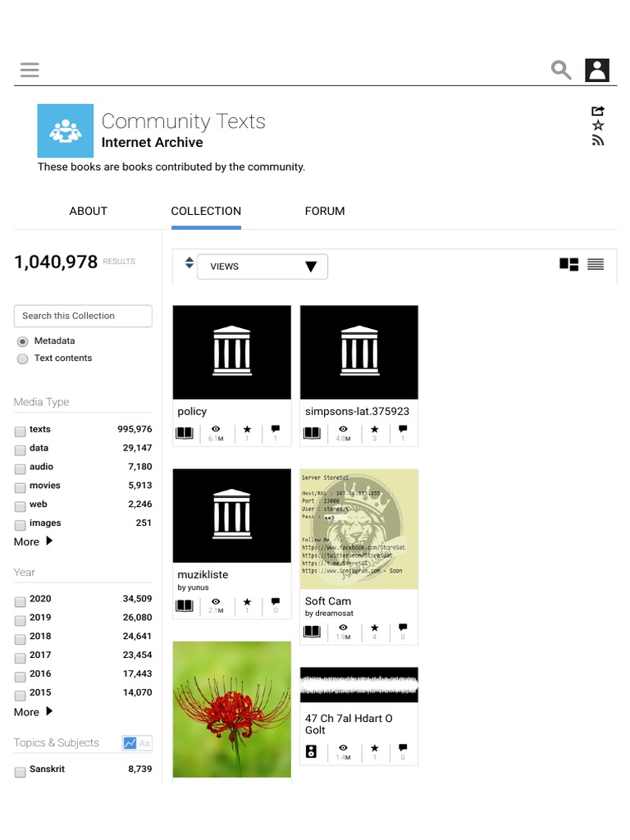This screenshot has width=630, height=840.
Task: Click the favorites star on policy card
Action: click(x=247, y=429)
